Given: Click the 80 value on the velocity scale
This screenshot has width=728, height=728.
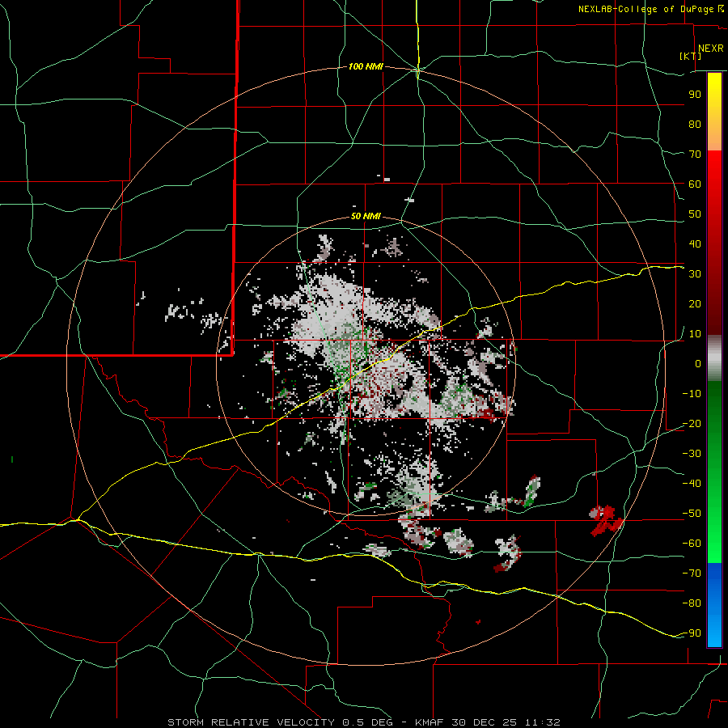Looking at the screenshot, I should [x=695, y=124].
